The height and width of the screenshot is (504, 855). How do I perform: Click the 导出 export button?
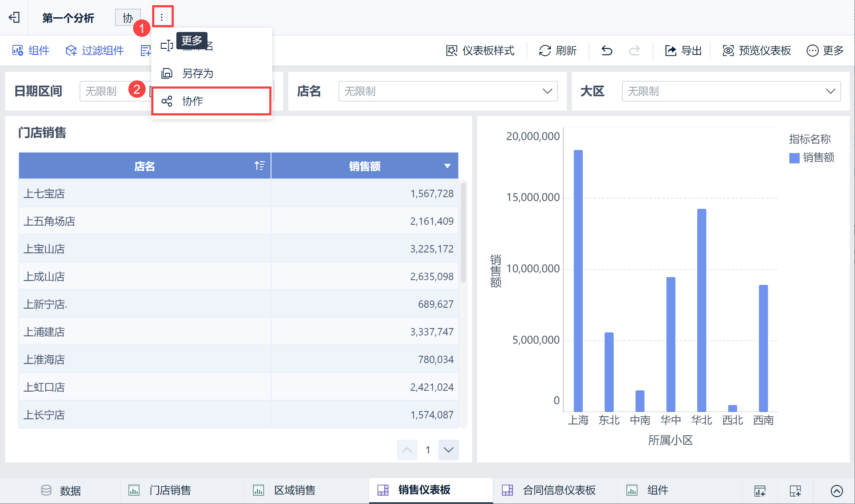click(683, 51)
